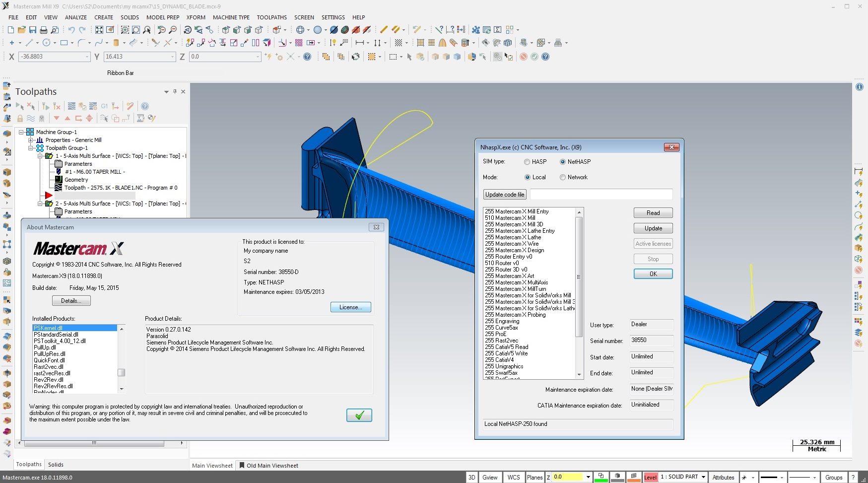Click Update code file button
The height and width of the screenshot is (483, 868).
(505, 195)
